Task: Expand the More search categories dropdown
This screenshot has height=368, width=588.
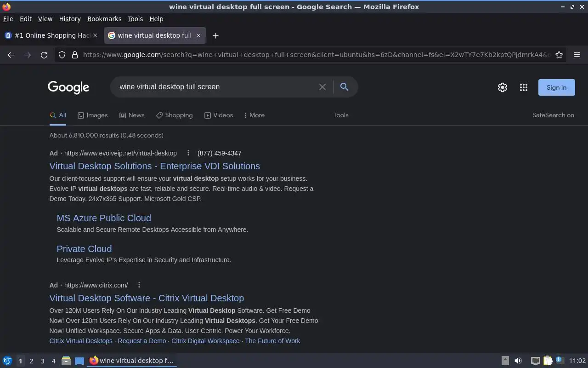Action: [x=254, y=115]
